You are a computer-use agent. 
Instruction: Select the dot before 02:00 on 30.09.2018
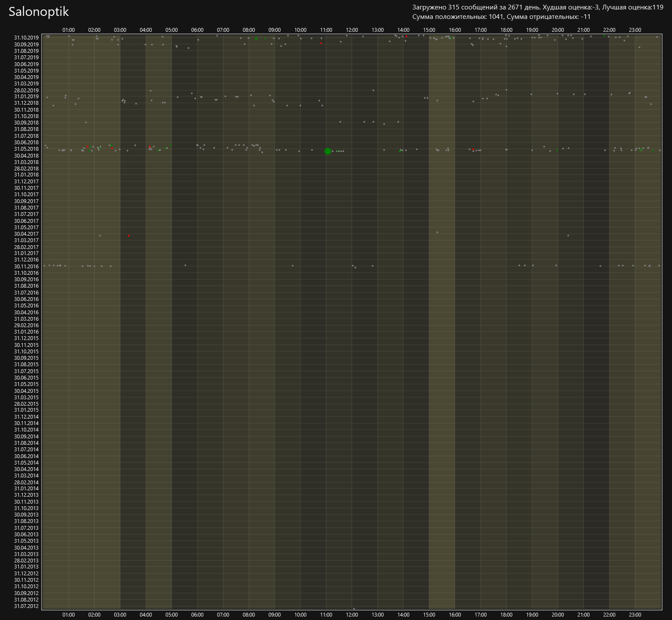point(86,122)
